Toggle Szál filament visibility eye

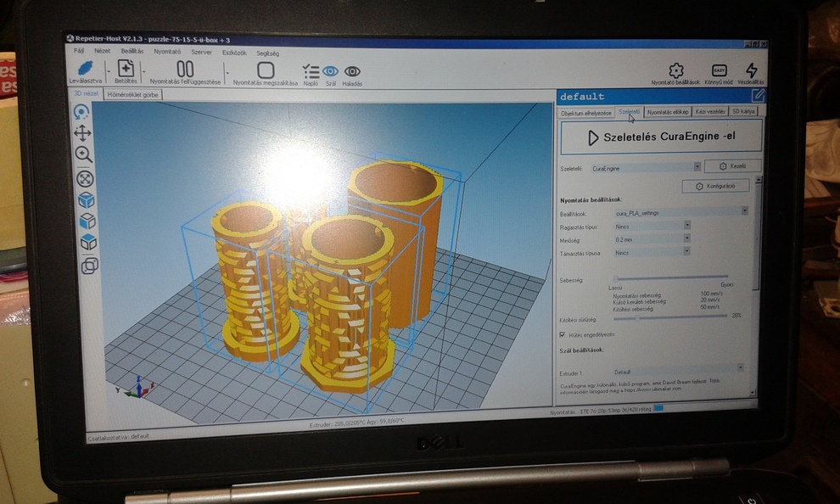tap(330, 72)
